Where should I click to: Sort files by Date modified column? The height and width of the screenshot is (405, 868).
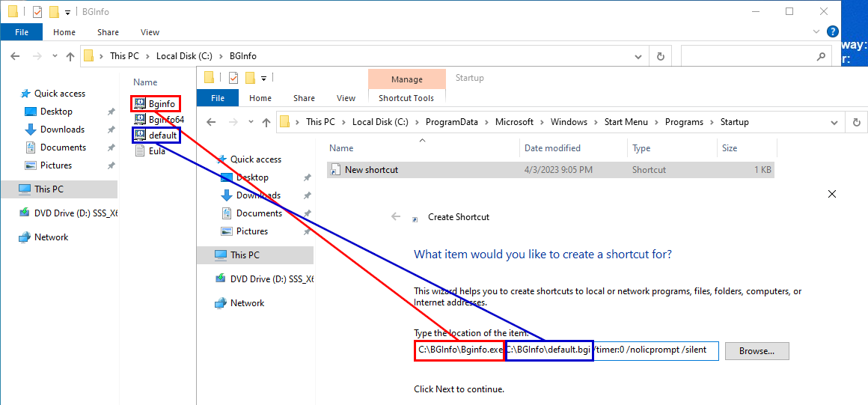coord(552,148)
